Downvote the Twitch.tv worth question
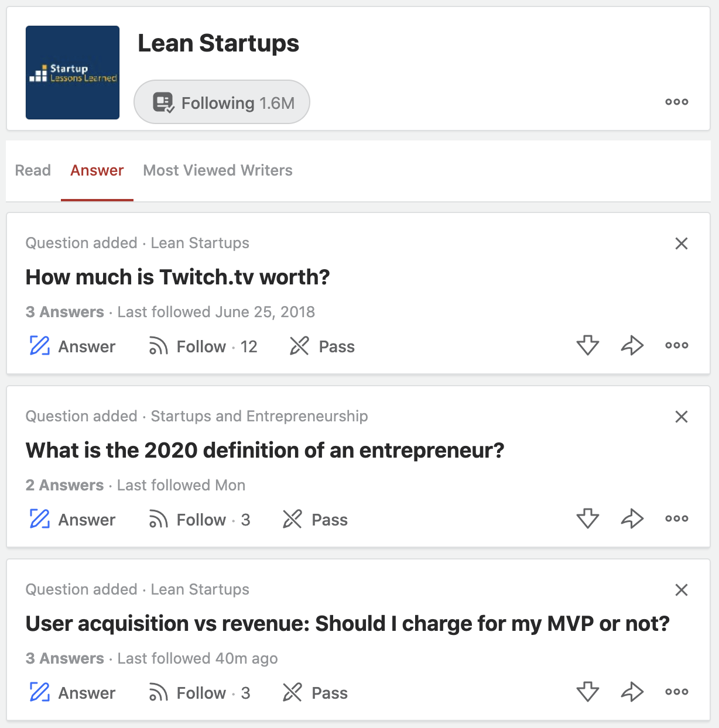Screen dimensions: 719x728 click(x=587, y=345)
